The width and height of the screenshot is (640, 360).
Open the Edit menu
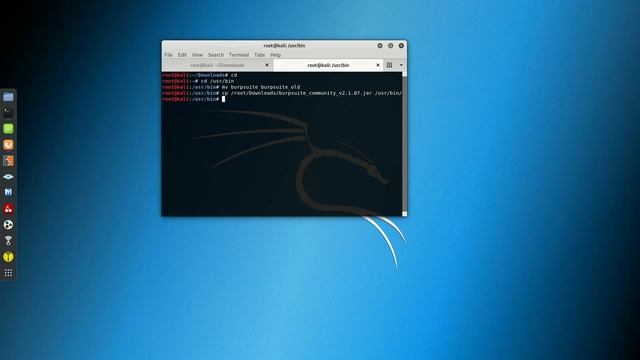pos(182,55)
